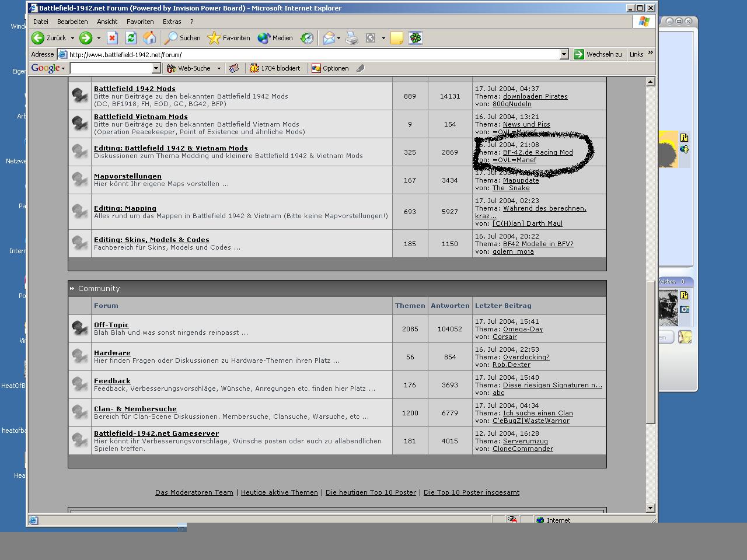Open Heutige aktive Themen link
The width and height of the screenshot is (747, 560).
pos(280,492)
